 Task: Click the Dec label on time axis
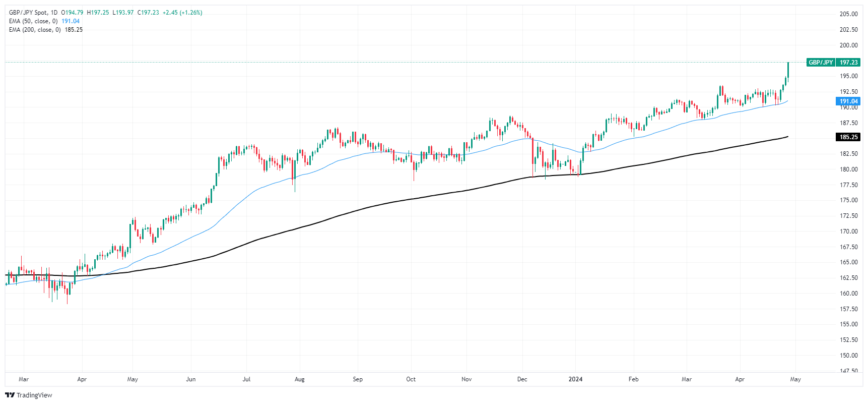[522, 379]
